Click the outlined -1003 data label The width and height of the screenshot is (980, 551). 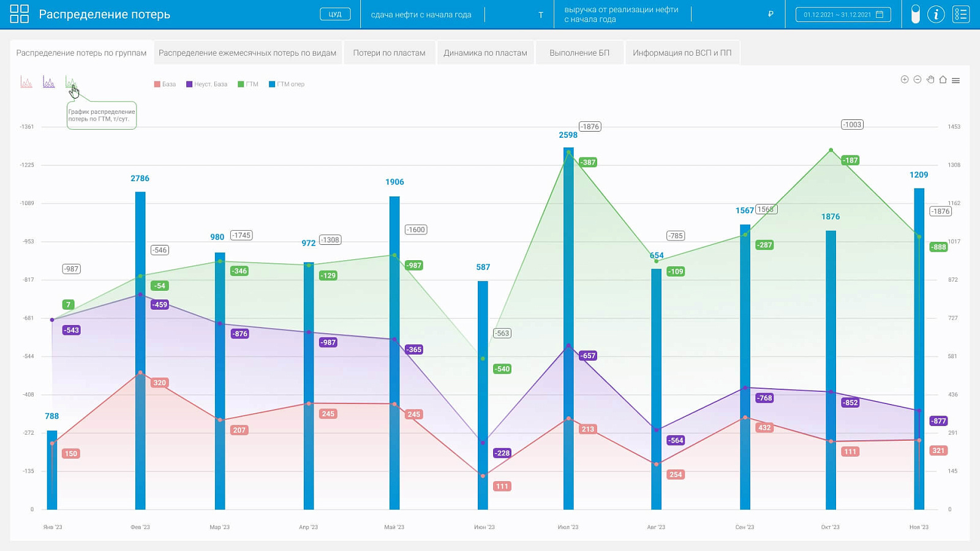(x=852, y=124)
